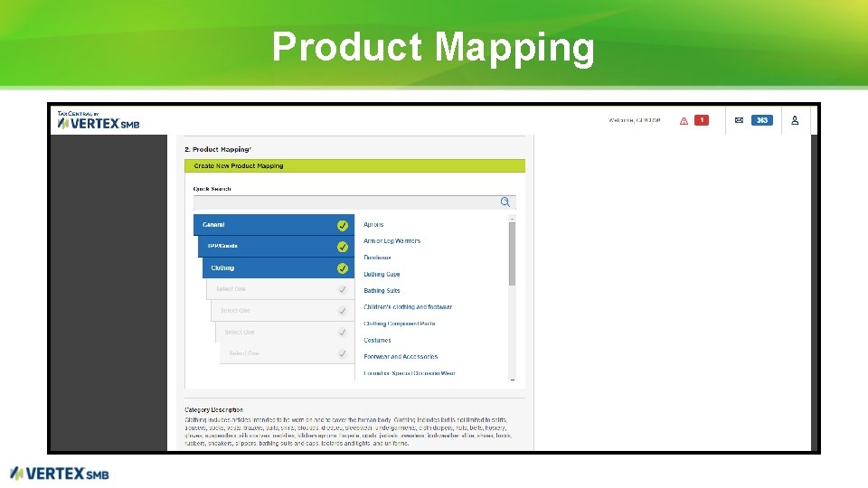Open the user profile icon
This screenshot has height=488, width=868.
coord(795,120)
